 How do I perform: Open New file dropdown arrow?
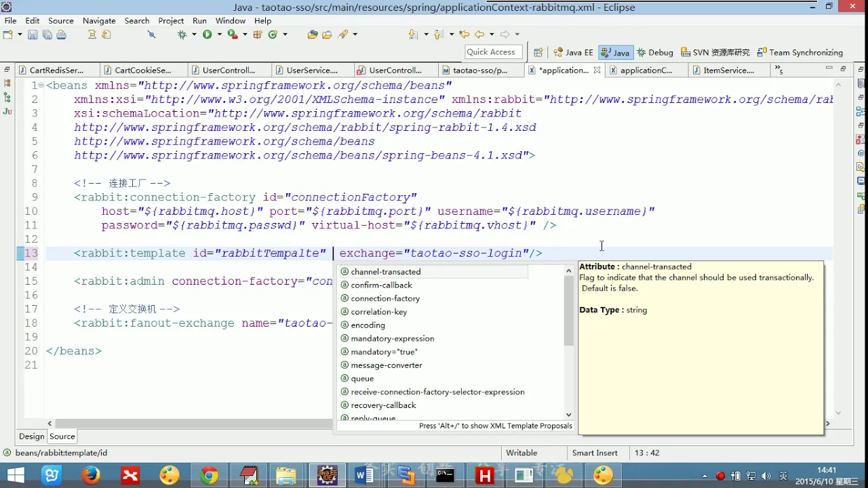20,35
